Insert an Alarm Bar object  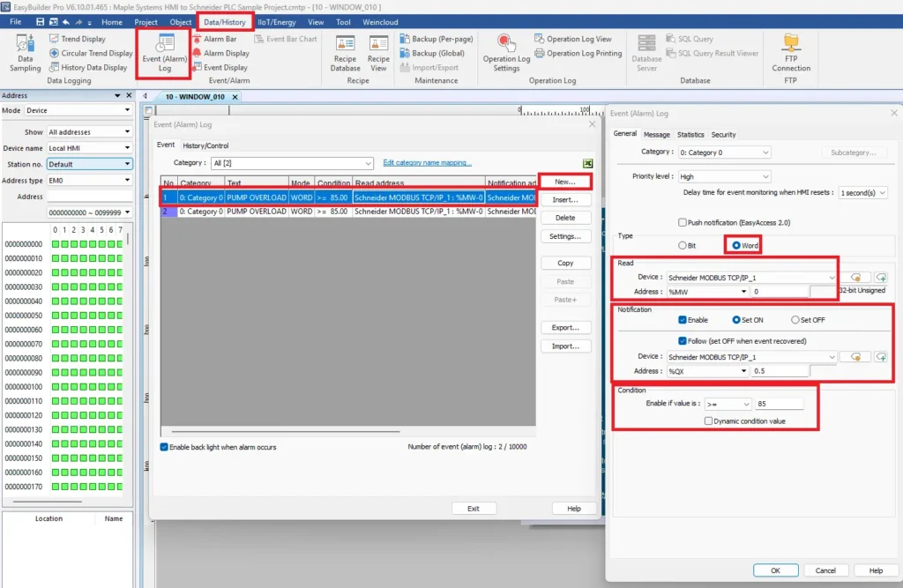click(x=214, y=39)
